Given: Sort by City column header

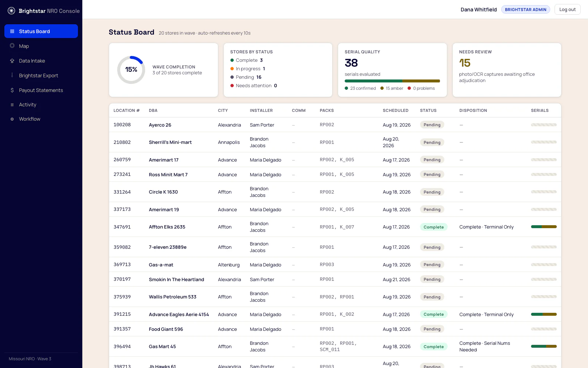Looking at the screenshot, I should 223,110.
